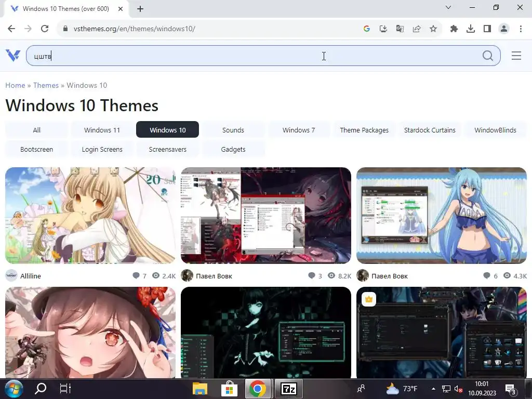Viewport: 532px width, 399px height.
Task: Click the Chrome taskbar icon
Action: [x=258, y=389]
